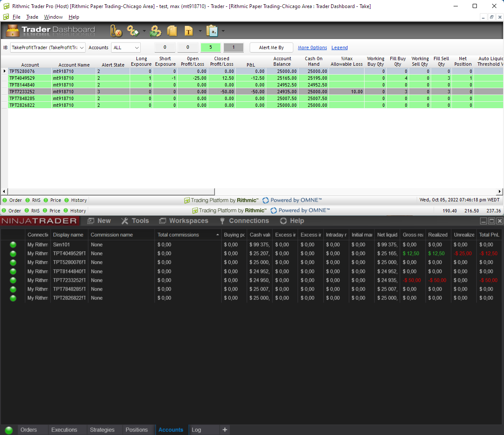The height and width of the screenshot is (435, 504).
Task: Click the paperclip with red X toolbar icon
Action: (116, 31)
